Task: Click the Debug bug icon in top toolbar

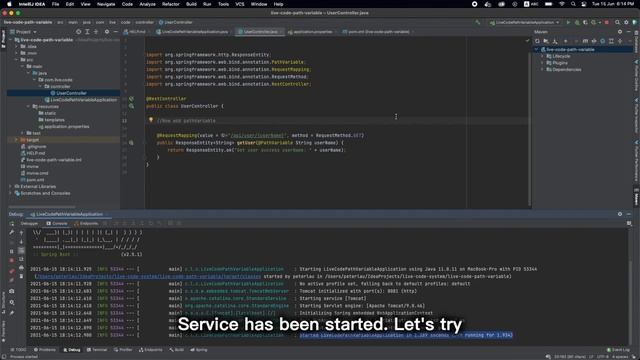Action: 577,22
